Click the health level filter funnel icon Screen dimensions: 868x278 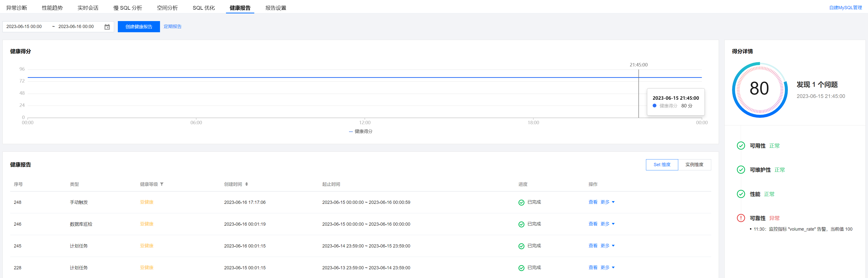point(162,184)
